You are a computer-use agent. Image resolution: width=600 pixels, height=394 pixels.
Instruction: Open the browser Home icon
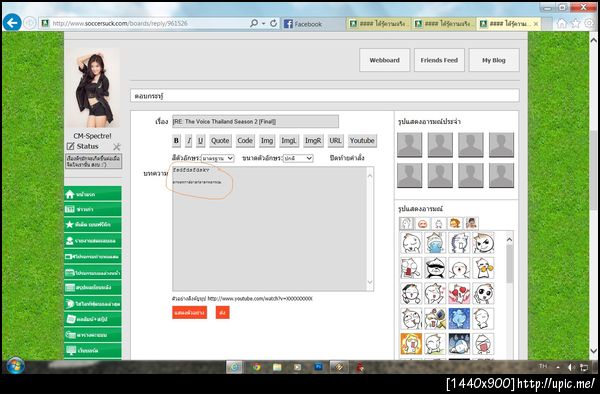tap(561, 24)
